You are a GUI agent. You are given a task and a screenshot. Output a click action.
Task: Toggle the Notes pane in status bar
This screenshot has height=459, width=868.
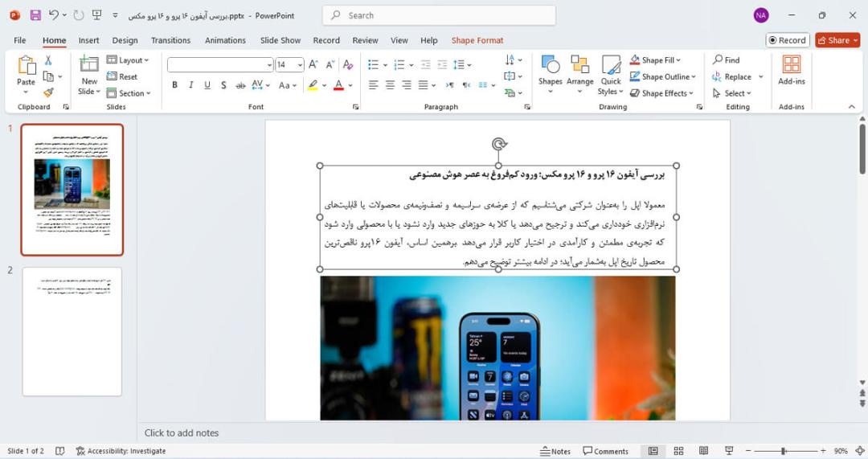coord(555,451)
